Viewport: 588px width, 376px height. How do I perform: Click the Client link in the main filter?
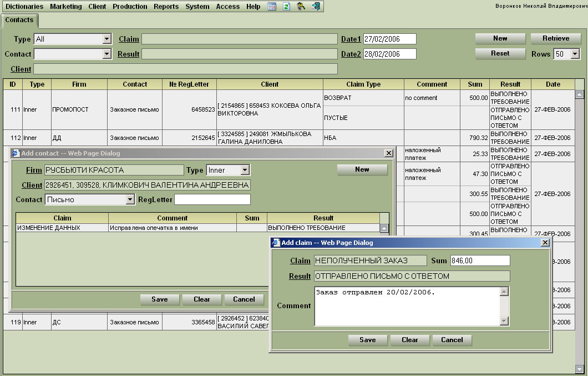point(21,69)
